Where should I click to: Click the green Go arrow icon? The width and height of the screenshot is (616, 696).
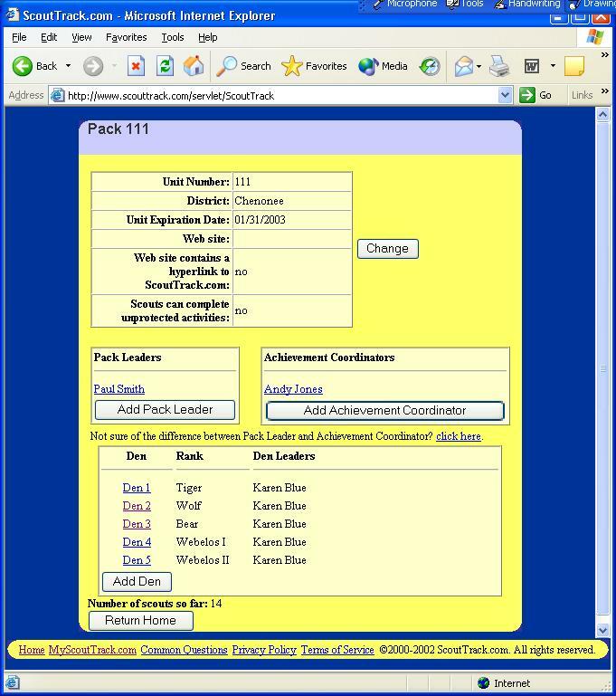(526, 95)
